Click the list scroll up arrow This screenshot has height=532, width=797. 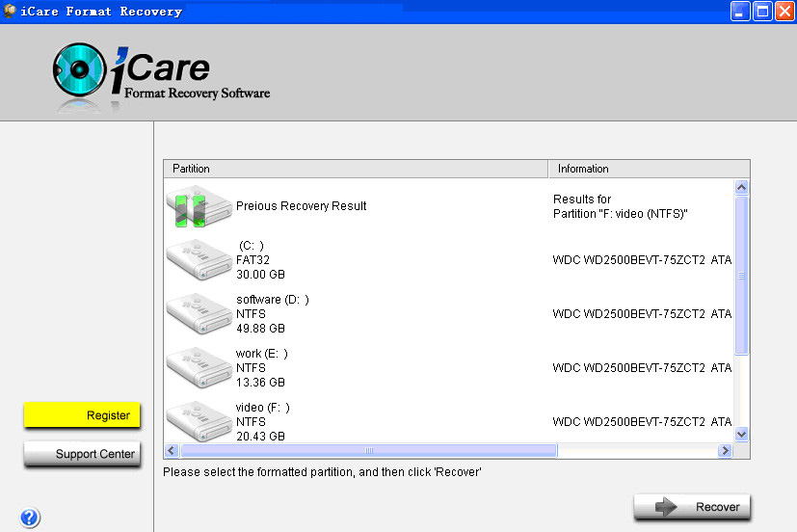pyautogui.click(x=742, y=188)
